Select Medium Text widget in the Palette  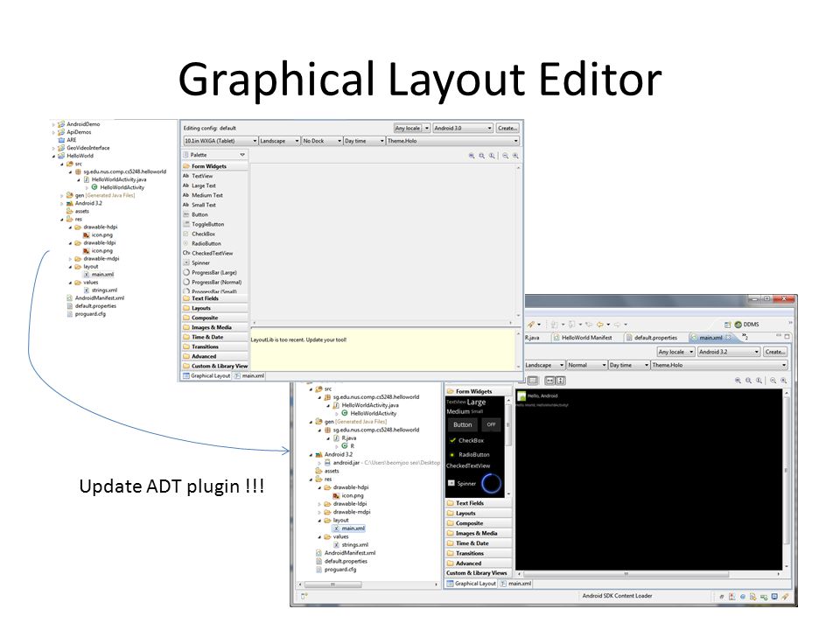[x=203, y=195]
